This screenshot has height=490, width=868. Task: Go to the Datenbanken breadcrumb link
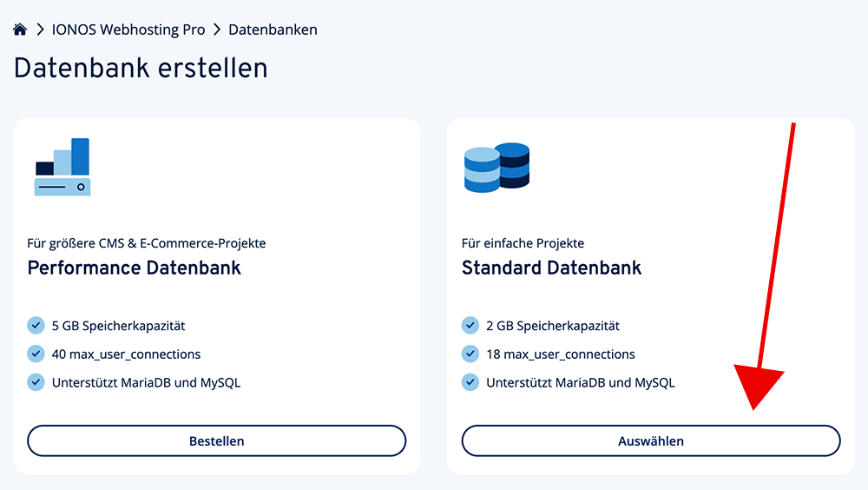point(273,30)
